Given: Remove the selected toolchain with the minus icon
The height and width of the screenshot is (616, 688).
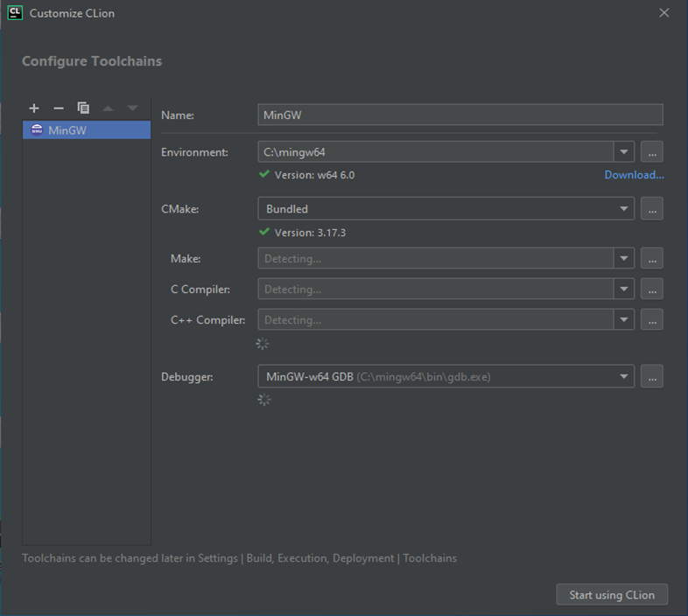Looking at the screenshot, I should pos(59,108).
